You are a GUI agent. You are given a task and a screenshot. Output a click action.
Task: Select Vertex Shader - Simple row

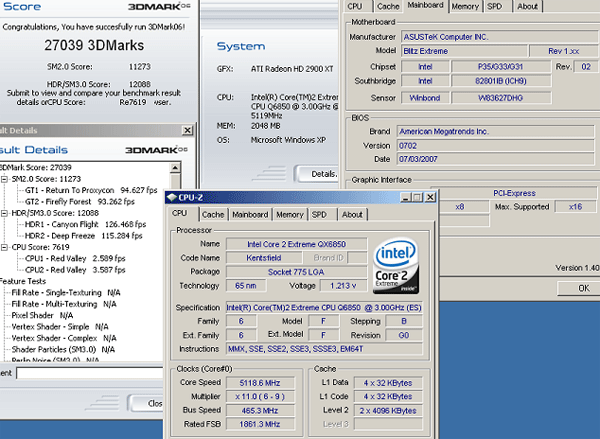60,327
